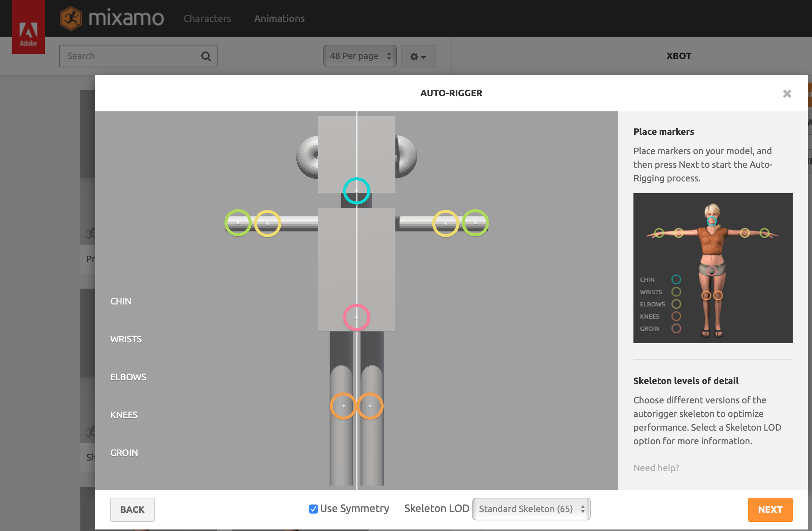The height and width of the screenshot is (531, 812).
Task: Select the yellow elbow marker on right arm
Action: pos(446,223)
